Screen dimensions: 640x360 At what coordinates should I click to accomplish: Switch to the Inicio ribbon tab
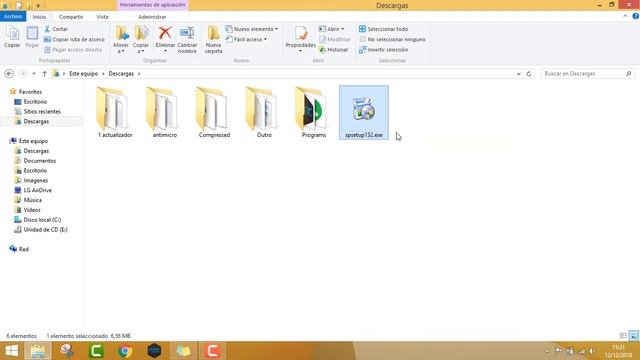(39, 17)
